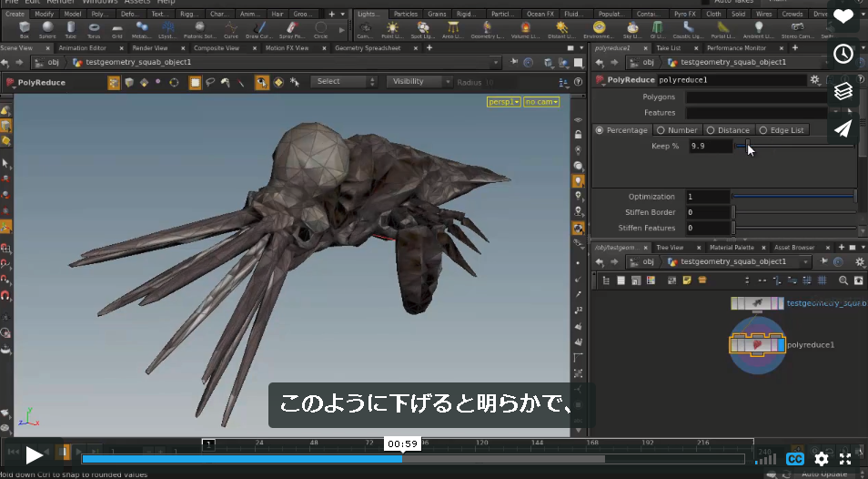Image resolution: width=868 pixels, height=479 pixels.
Task: Toggle the polyreduce1 node blue display flag
Action: (x=781, y=345)
